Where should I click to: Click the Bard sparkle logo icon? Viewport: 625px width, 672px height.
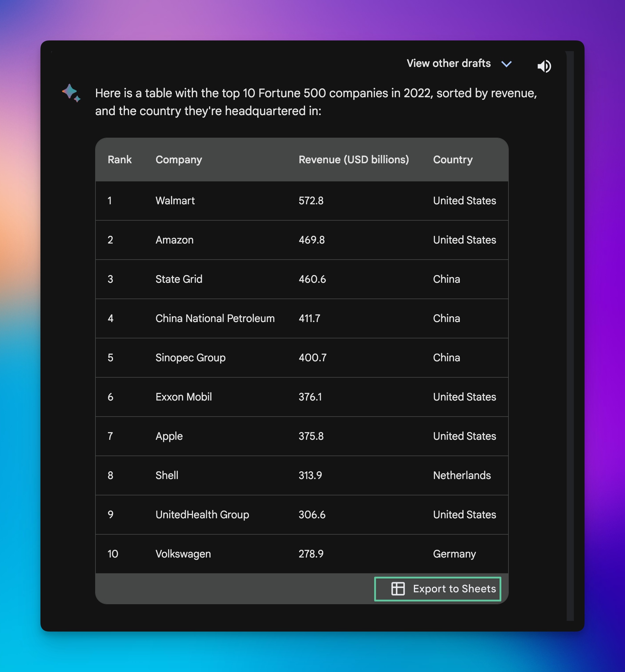click(x=71, y=92)
